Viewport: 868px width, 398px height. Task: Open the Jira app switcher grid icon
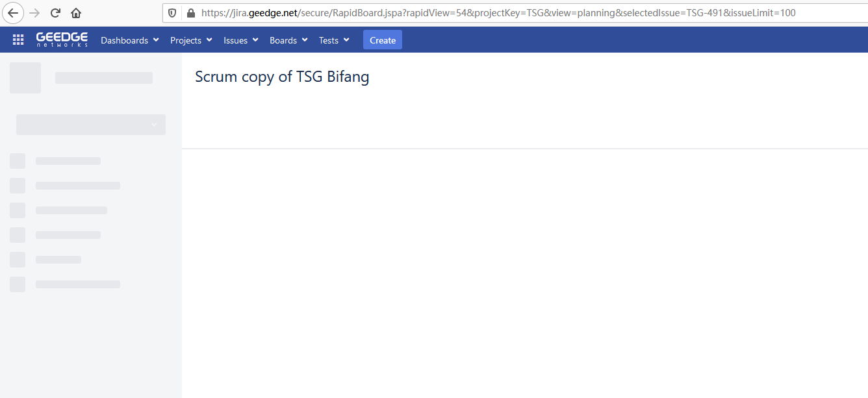pyautogui.click(x=18, y=40)
